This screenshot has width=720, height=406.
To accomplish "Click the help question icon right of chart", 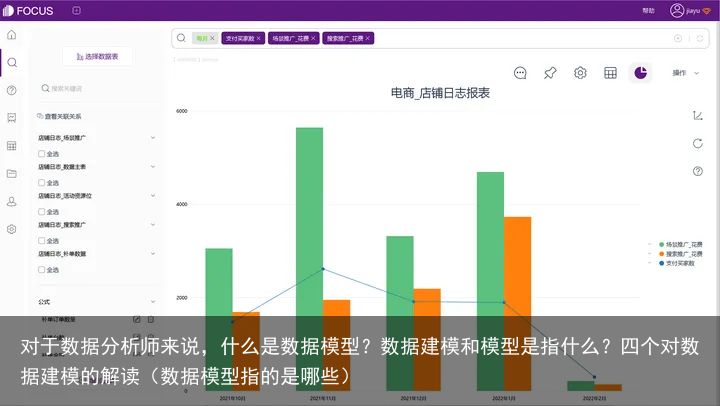I will [x=698, y=171].
